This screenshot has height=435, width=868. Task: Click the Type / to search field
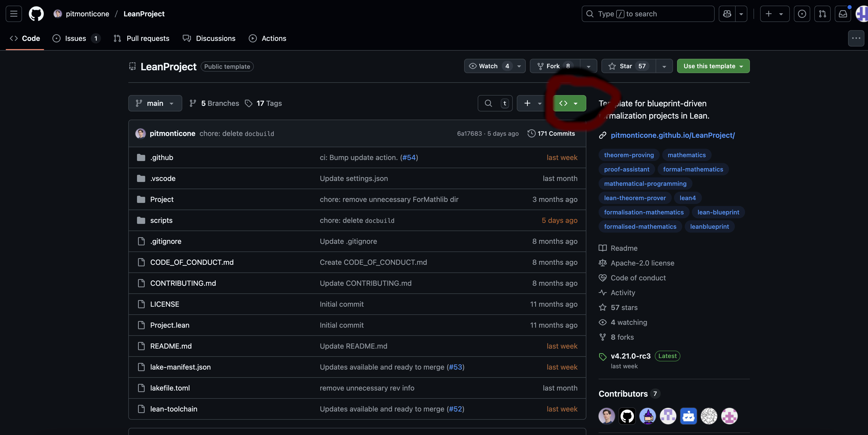tap(648, 14)
